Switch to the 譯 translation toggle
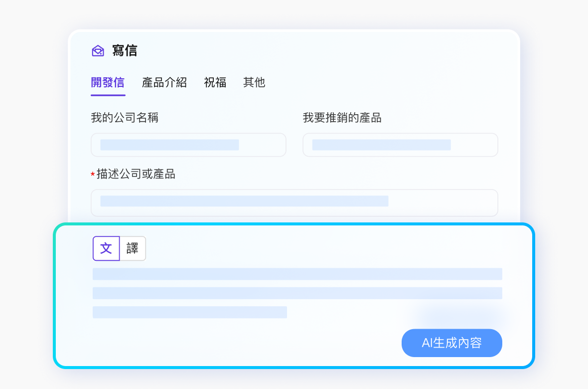Viewport: 588px width, 389px height. [x=133, y=248]
